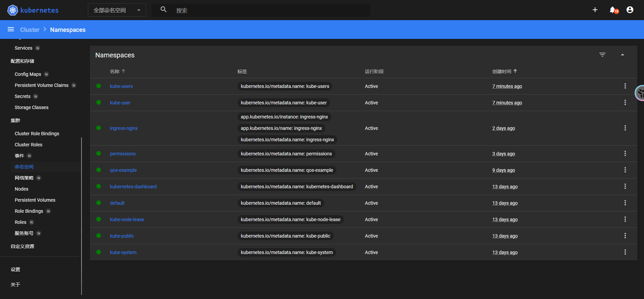
Task: Select Roles in sidebar
Action: (x=20, y=222)
